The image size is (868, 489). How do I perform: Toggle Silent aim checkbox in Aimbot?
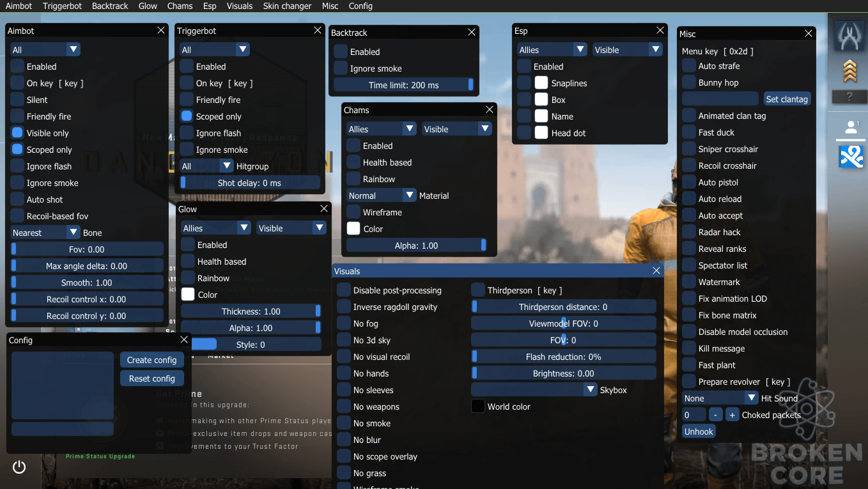(17, 100)
